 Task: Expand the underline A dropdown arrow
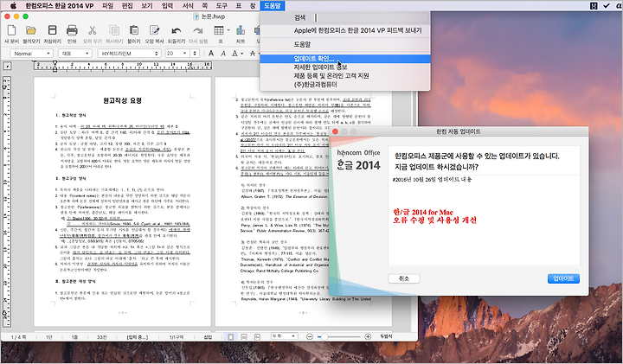pyautogui.click(x=242, y=54)
